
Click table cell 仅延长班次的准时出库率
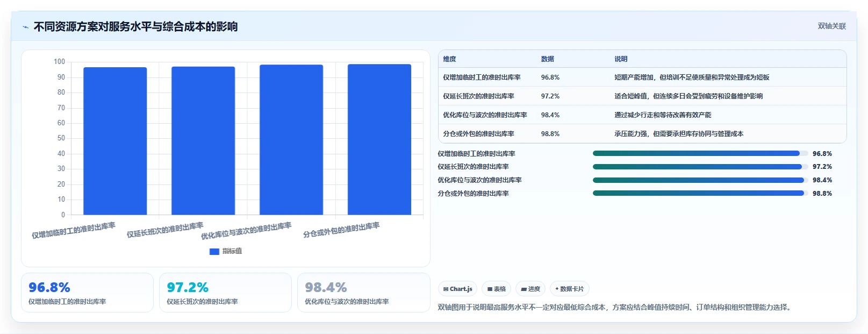[x=478, y=96]
